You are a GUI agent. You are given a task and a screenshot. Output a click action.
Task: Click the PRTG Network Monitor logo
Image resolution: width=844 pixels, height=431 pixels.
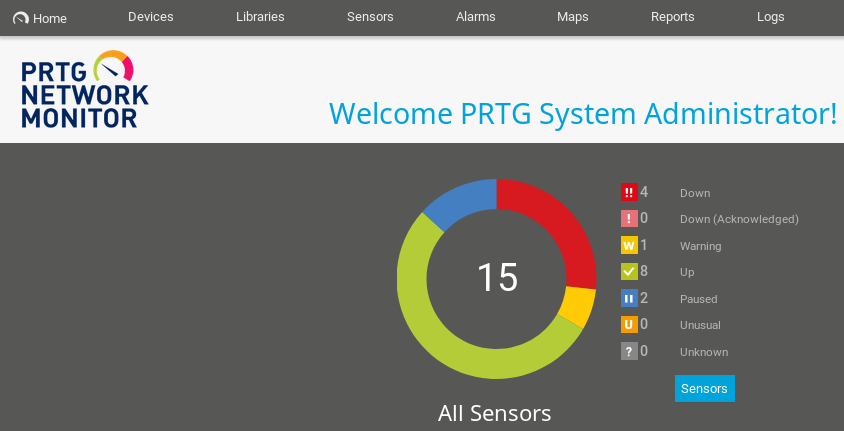(84, 90)
